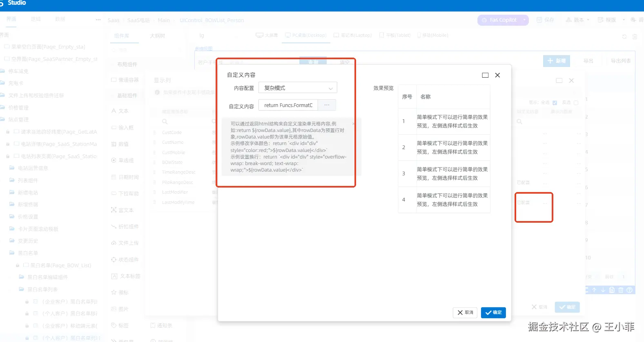Screen dimensions: 644x342
Task: Pick the 单选组 component icon
Action: [x=114, y=160]
